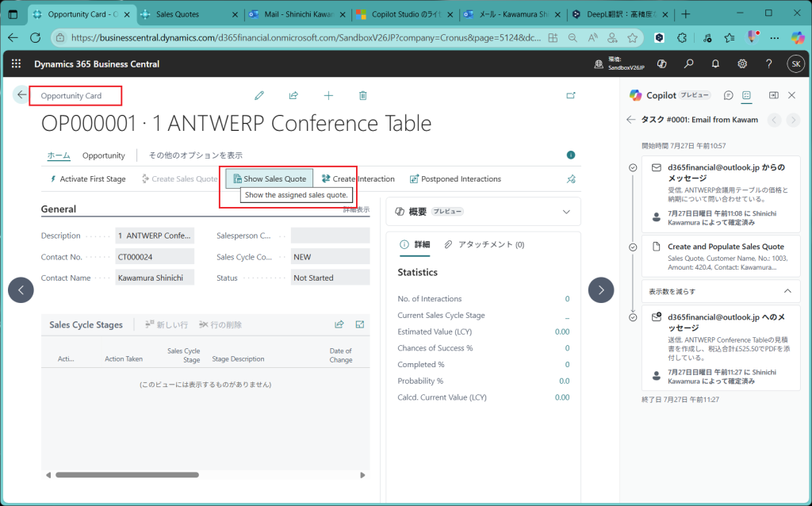Open Copilot chat icon in side pane
This screenshot has width=812, height=506.
pyautogui.click(x=728, y=95)
